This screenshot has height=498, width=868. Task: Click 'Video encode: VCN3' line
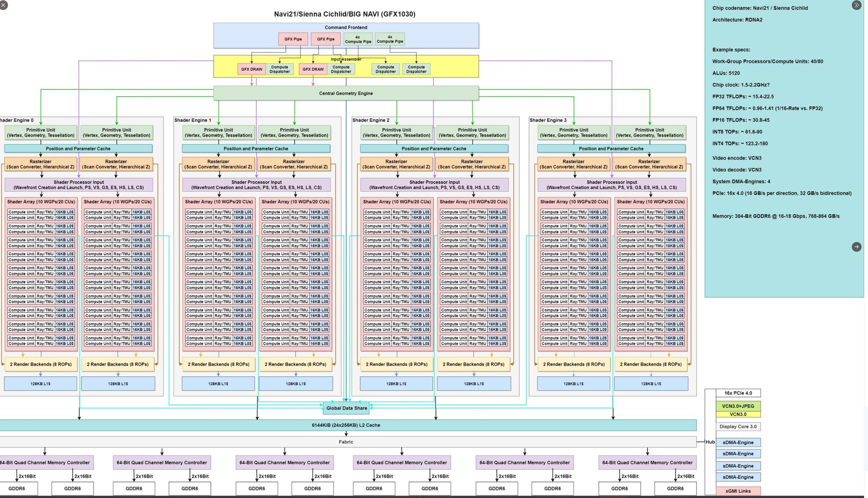click(737, 158)
